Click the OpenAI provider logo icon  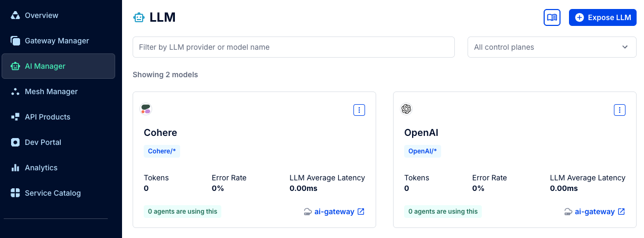[406, 109]
